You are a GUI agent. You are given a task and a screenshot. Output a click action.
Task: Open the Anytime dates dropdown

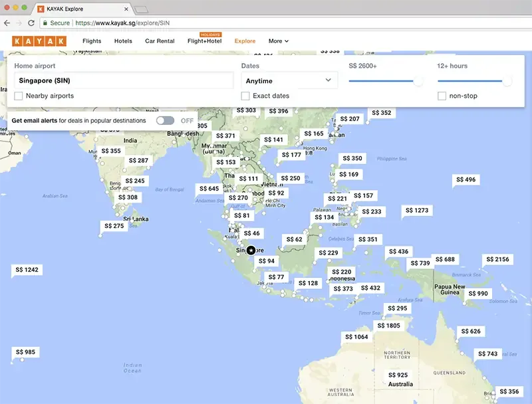click(289, 80)
